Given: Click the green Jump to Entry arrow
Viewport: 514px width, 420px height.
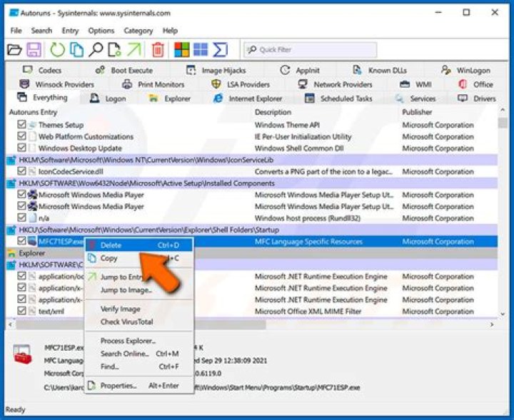Looking at the screenshot, I should [134, 49].
